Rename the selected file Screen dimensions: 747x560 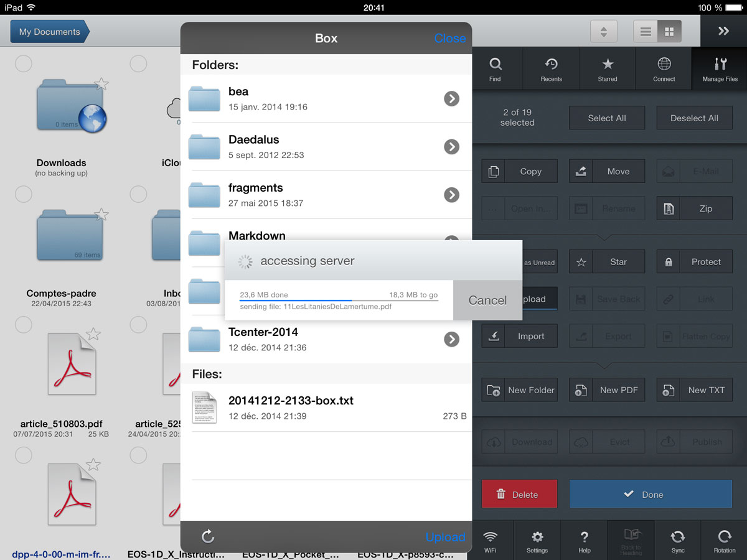607,209
